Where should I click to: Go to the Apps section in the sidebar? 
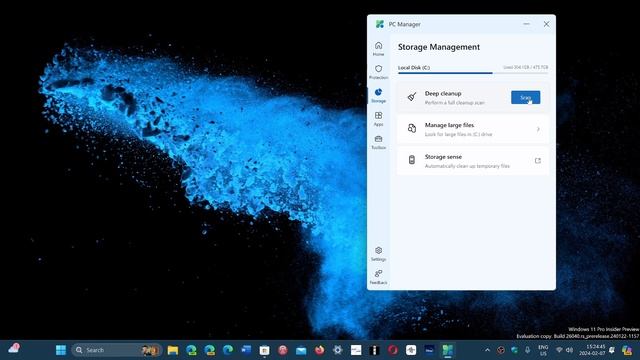pos(378,119)
